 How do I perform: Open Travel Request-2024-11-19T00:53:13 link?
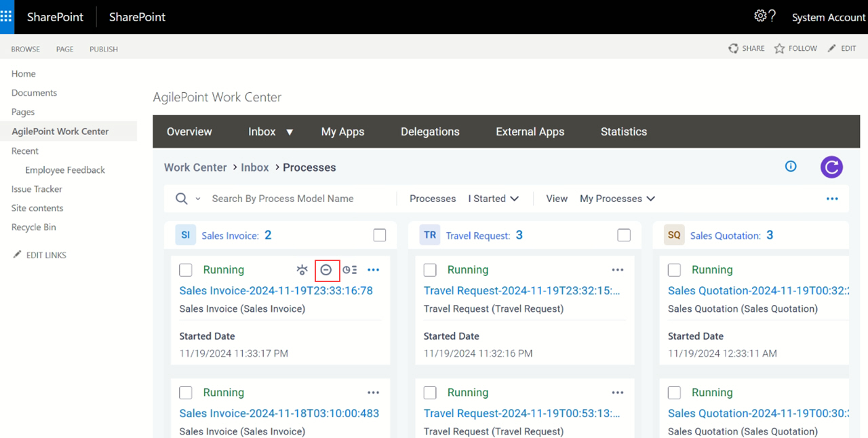pyautogui.click(x=522, y=413)
